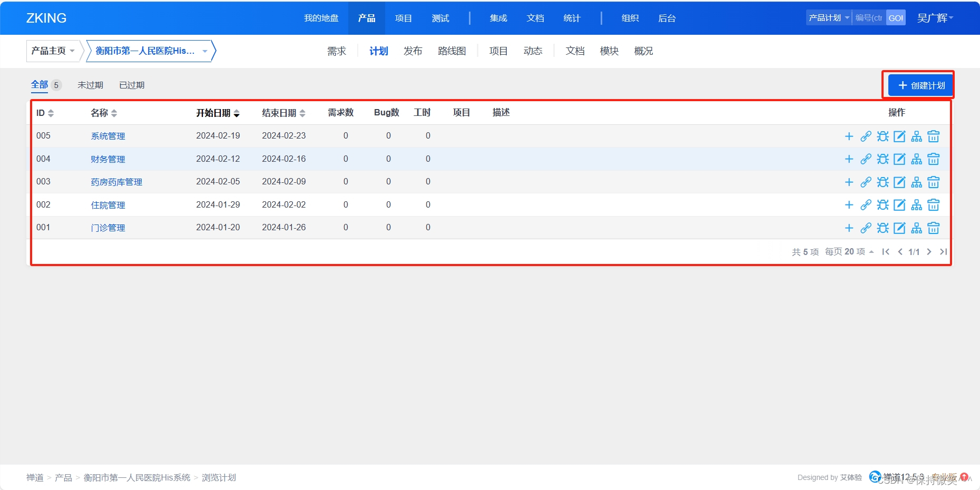
Task: Sort plans by 名称 column
Action: pyautogui.click(x=104, y=113)
